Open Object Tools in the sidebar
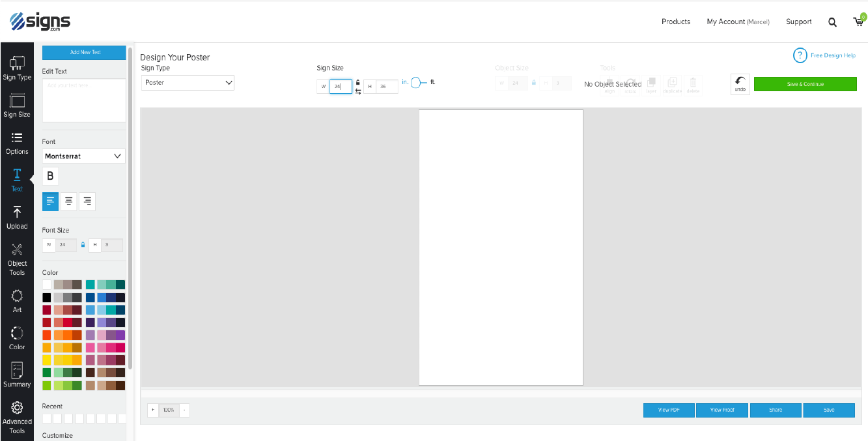This screenshot has height=441, width=868. [17, 258]
